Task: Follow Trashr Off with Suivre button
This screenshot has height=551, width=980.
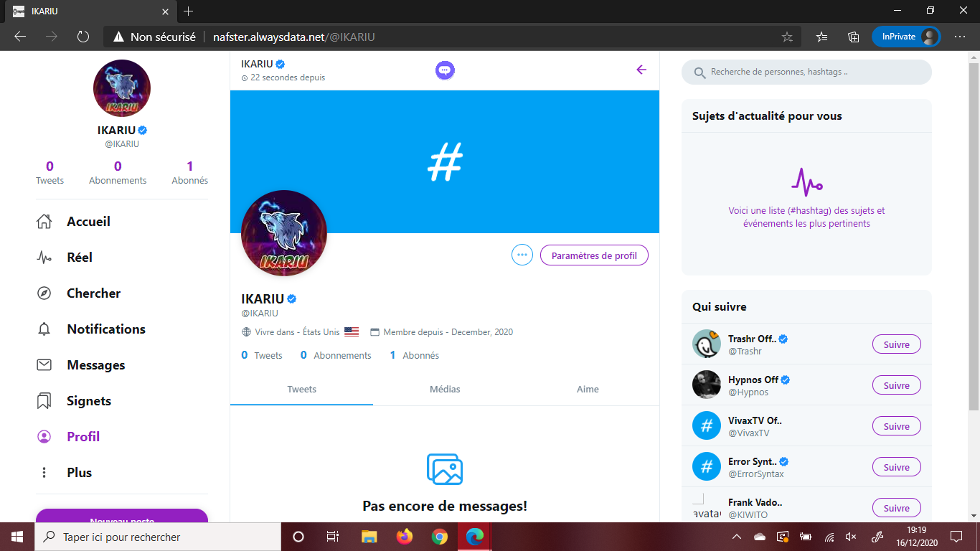Action: [896, 345]
